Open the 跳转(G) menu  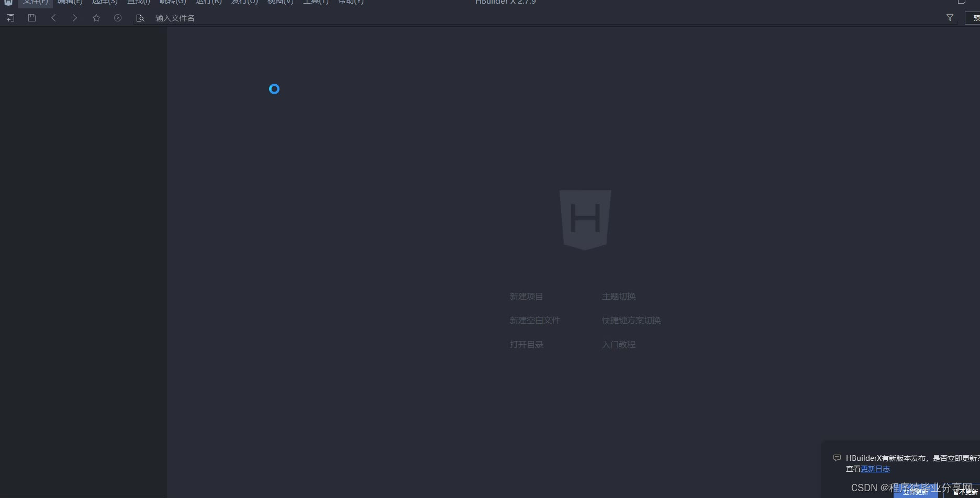[173, 2]
